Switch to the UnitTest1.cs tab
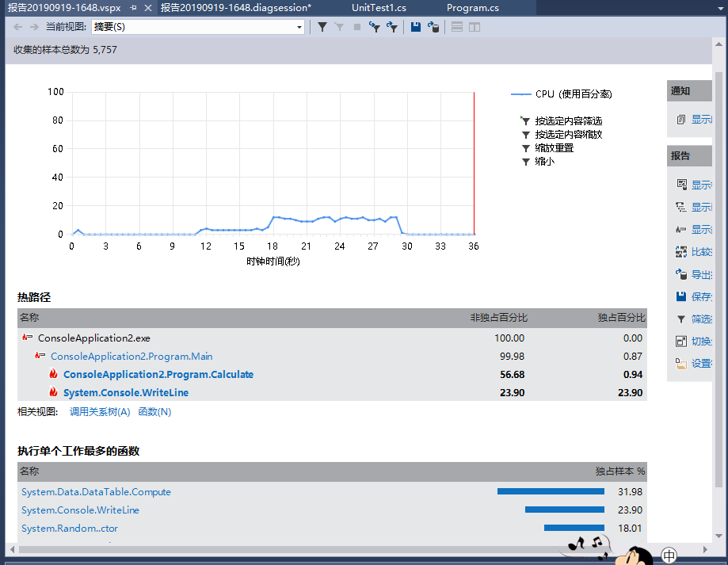 tap(379, 8)
